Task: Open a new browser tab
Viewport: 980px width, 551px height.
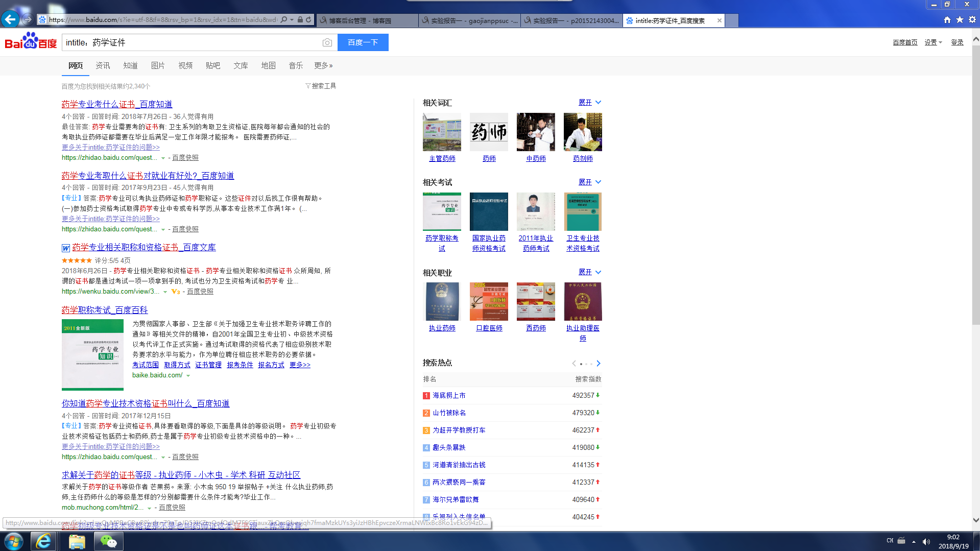Action: (732, 20)
